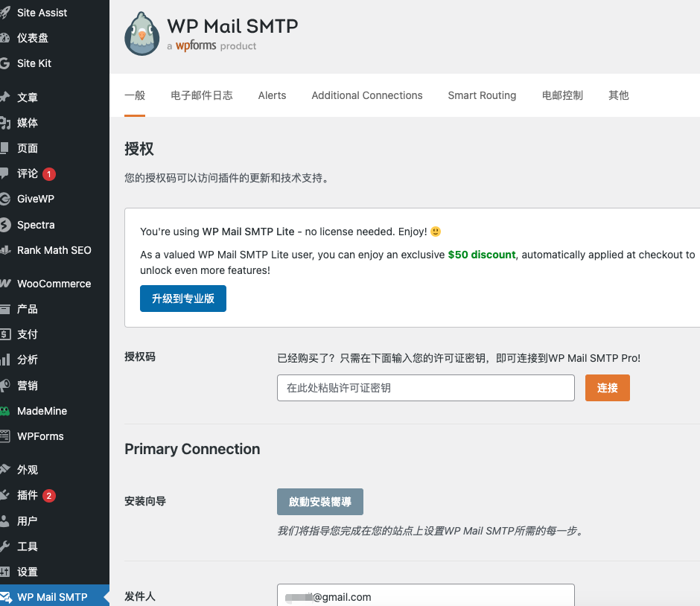Screen dimensions: 700x606
Task: Click the Site Kit Google icon
Action: click(x=4, y=63)
